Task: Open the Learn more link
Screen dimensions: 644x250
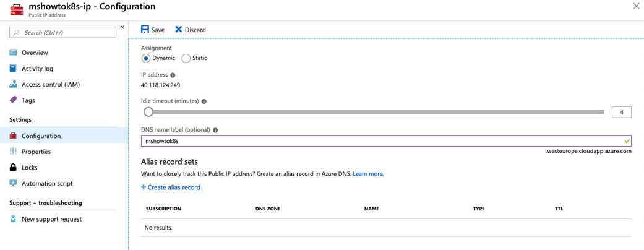Action: pos(369,174)
